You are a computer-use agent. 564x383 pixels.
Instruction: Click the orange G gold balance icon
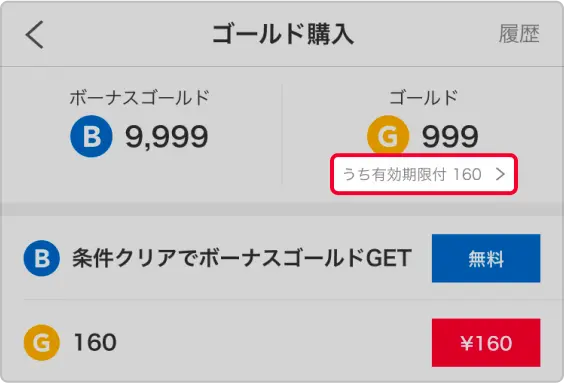(x=388, y=136)
